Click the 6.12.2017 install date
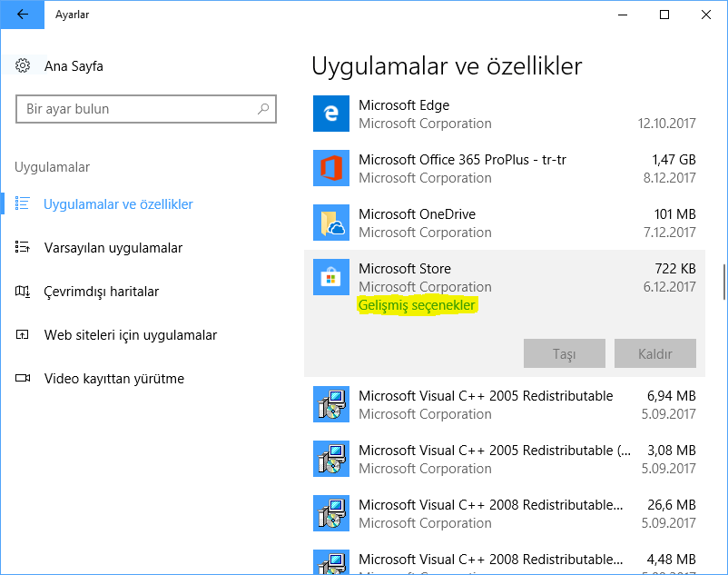728x575 pixels. 670,286
